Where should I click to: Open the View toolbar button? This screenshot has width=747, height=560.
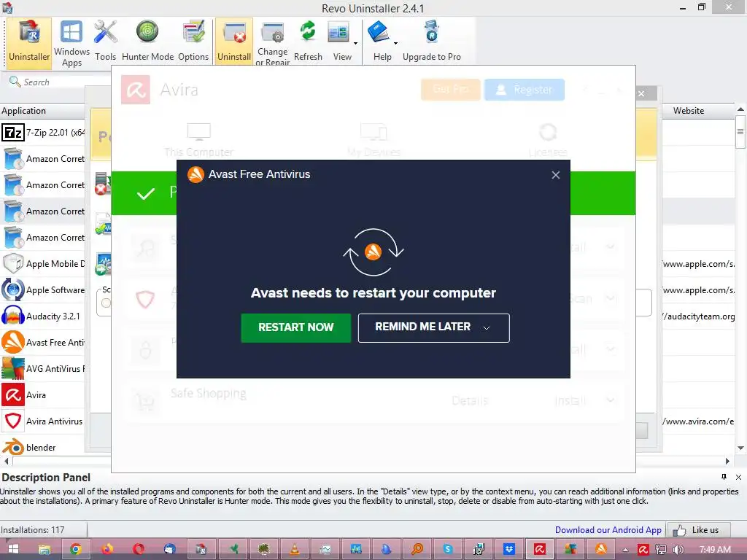340,41
